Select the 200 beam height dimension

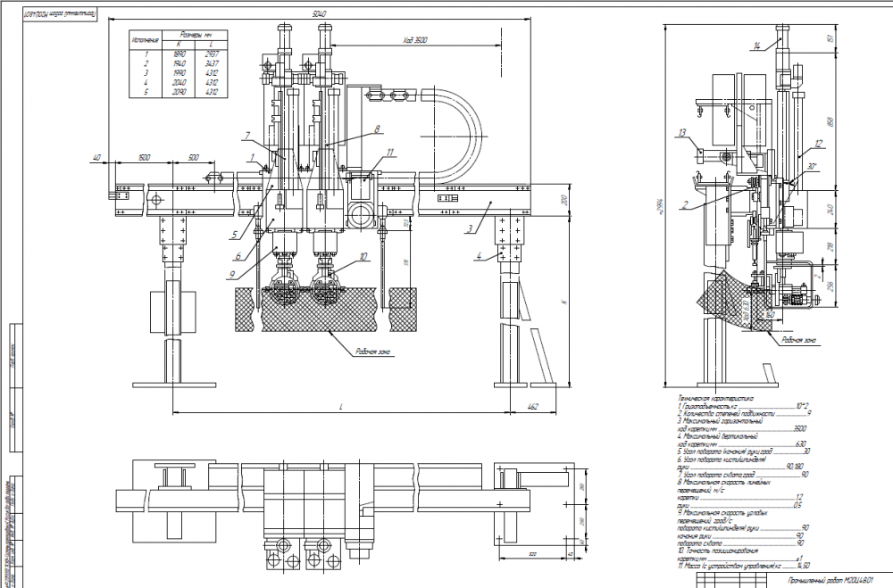point(564,201)
